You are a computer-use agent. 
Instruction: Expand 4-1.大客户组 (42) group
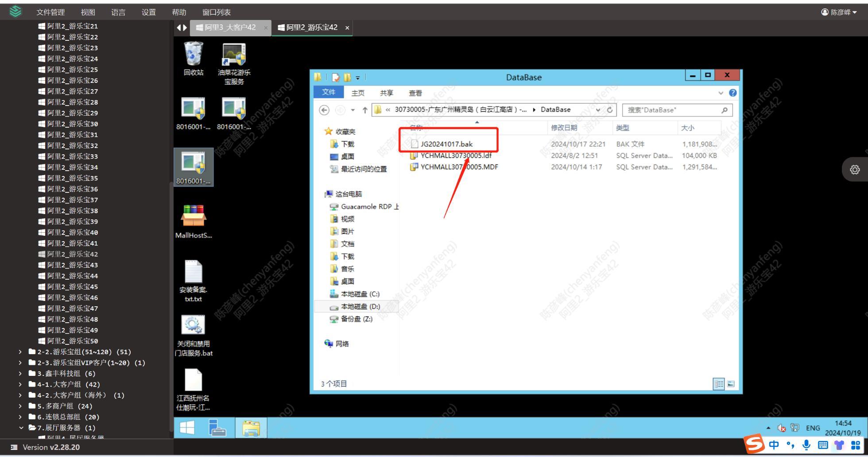20,384
